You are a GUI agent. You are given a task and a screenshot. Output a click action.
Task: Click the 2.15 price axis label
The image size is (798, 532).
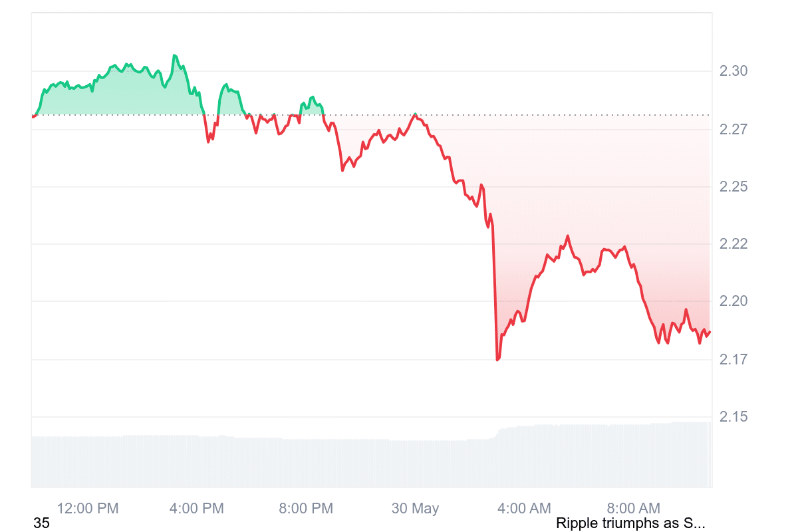[734, 417]
